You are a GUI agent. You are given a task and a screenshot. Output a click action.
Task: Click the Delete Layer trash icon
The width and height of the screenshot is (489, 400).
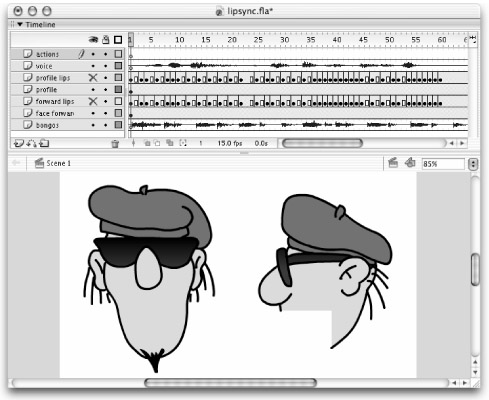pos(115,144)
